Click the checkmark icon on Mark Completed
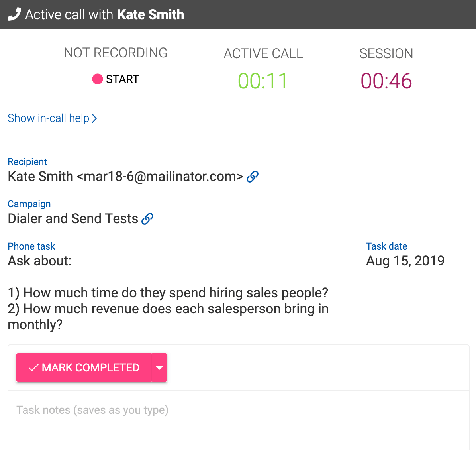 coord(34,367)
